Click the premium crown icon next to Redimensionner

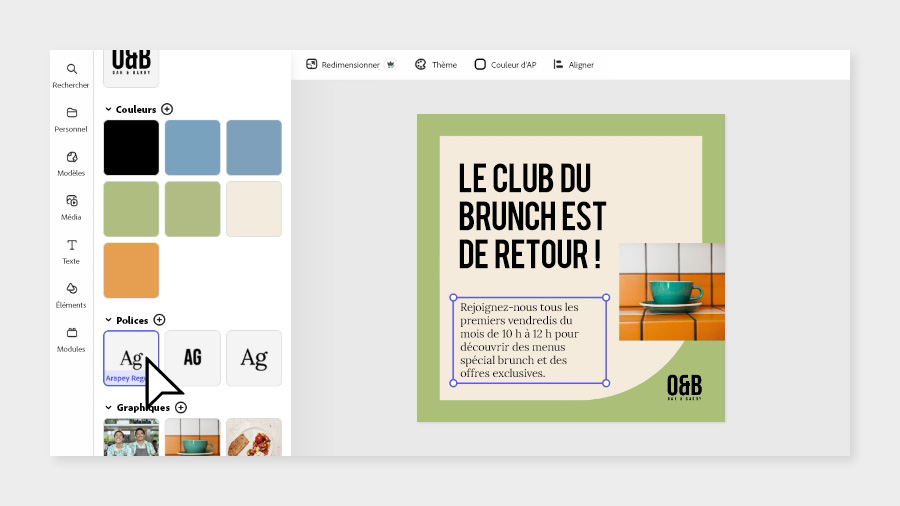point(391,65)
